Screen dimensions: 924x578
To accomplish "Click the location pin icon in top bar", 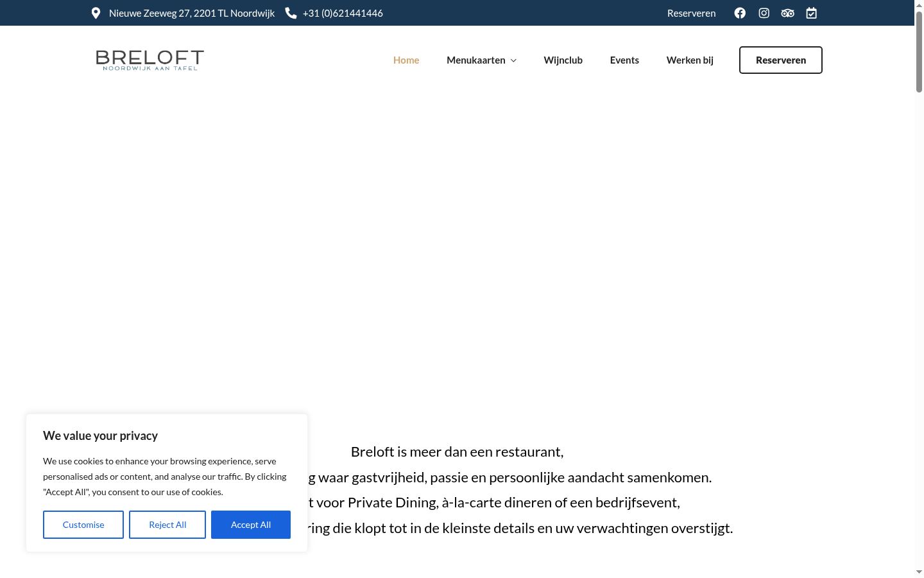I will 96,13.
